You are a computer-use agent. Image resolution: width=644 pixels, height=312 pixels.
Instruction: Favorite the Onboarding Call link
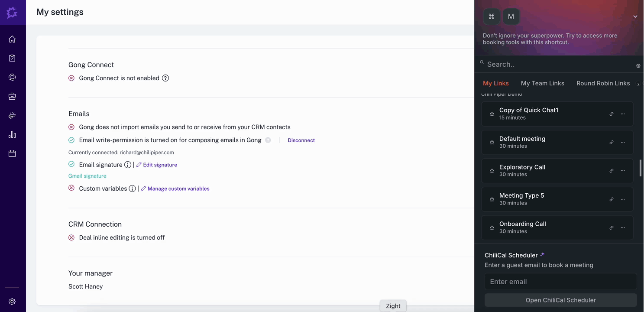pos(492,227)
